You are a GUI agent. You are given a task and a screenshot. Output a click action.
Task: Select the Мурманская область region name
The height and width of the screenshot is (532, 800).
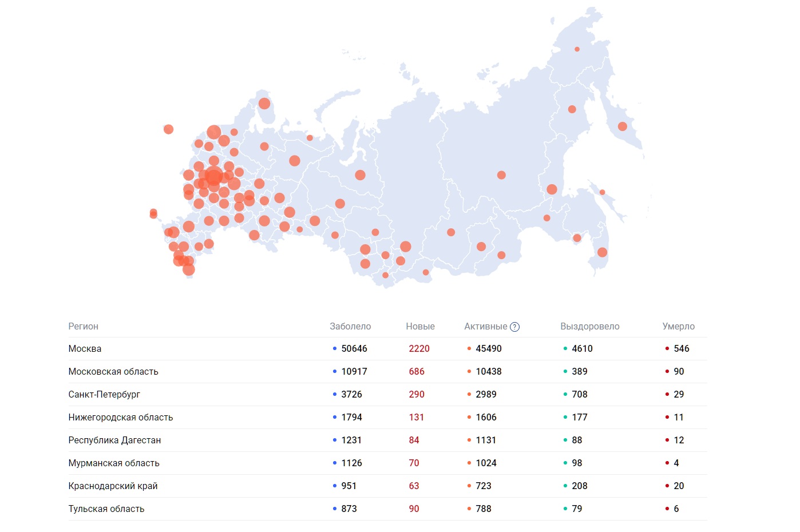point(114,463)
